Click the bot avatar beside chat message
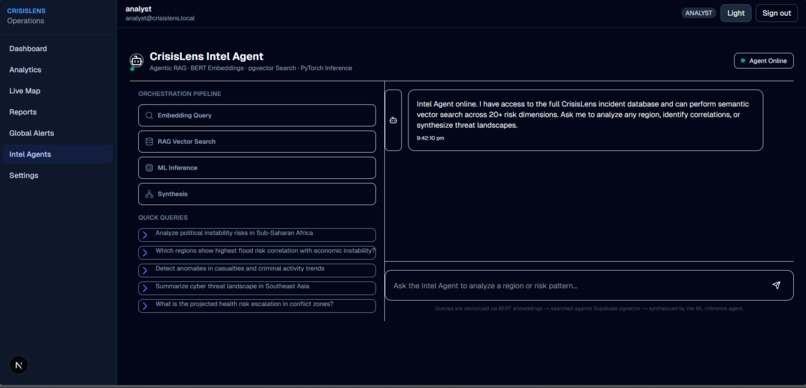The width and height of the screenshot is (806, 388). [393, 120]
